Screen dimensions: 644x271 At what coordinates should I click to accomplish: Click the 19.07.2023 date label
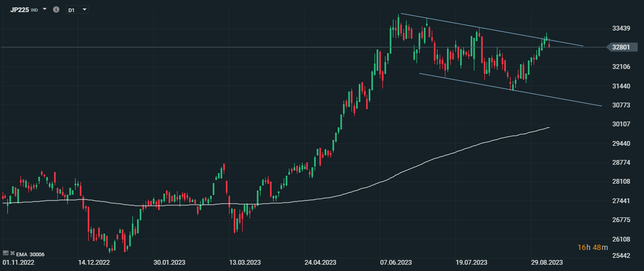[472, 262]
